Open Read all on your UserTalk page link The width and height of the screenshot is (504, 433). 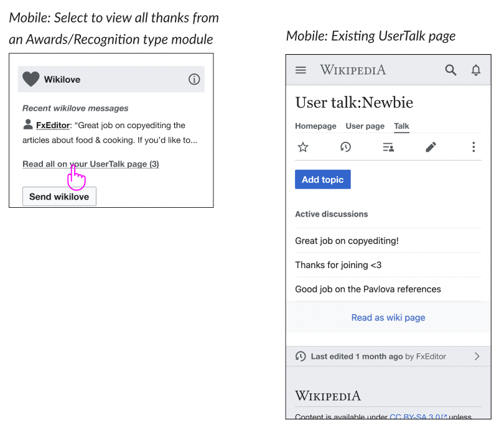(91, 164)
